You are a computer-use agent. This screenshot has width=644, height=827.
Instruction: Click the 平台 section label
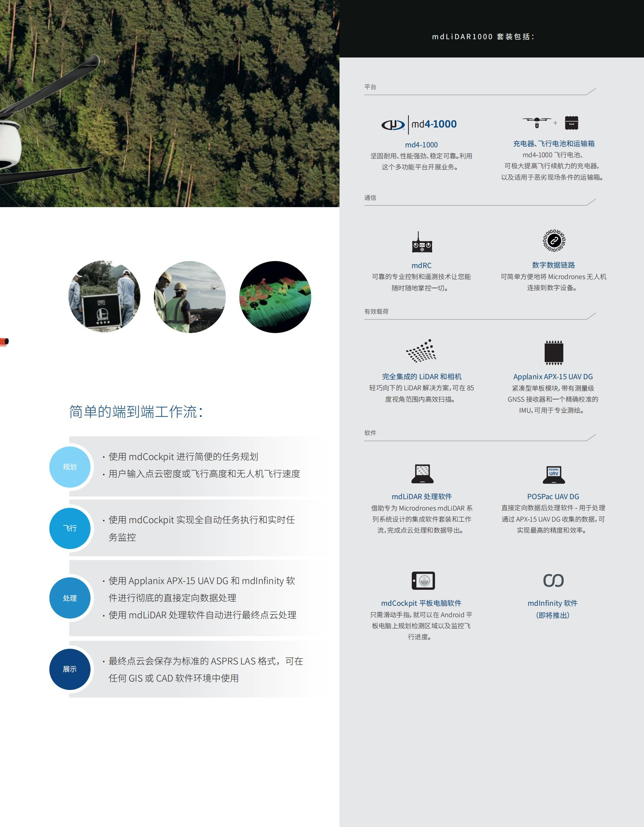coord(370,87)
